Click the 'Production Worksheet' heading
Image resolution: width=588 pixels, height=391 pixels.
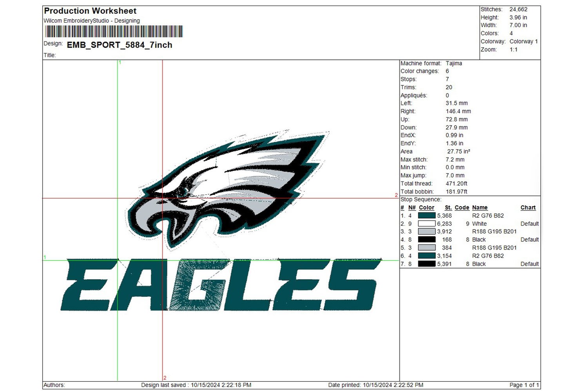(90, 11)
